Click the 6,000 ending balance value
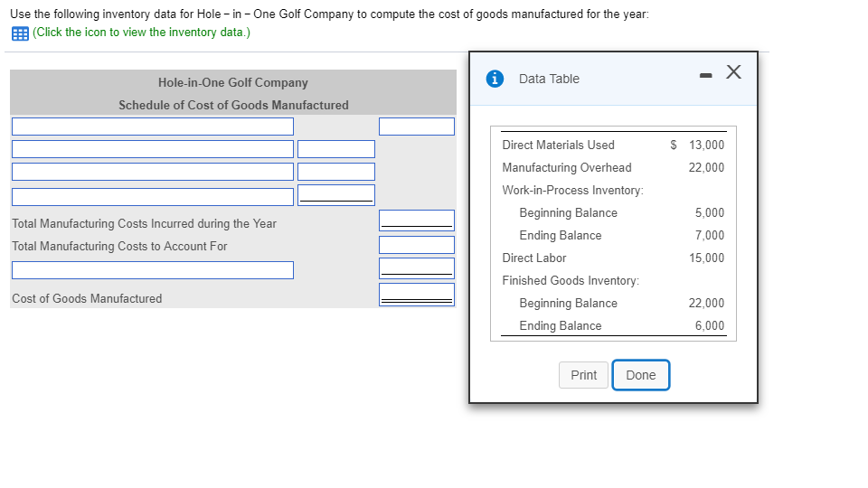This screenshot has width=868, height=488. pos(710,326)
